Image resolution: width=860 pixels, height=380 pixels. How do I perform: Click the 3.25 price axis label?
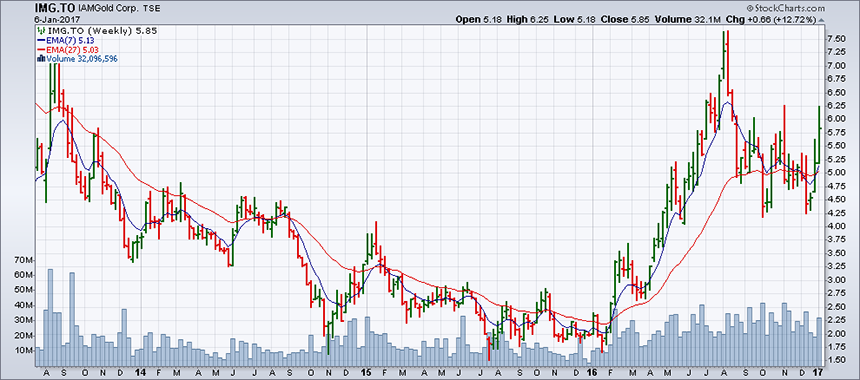[x=837, y=267]
